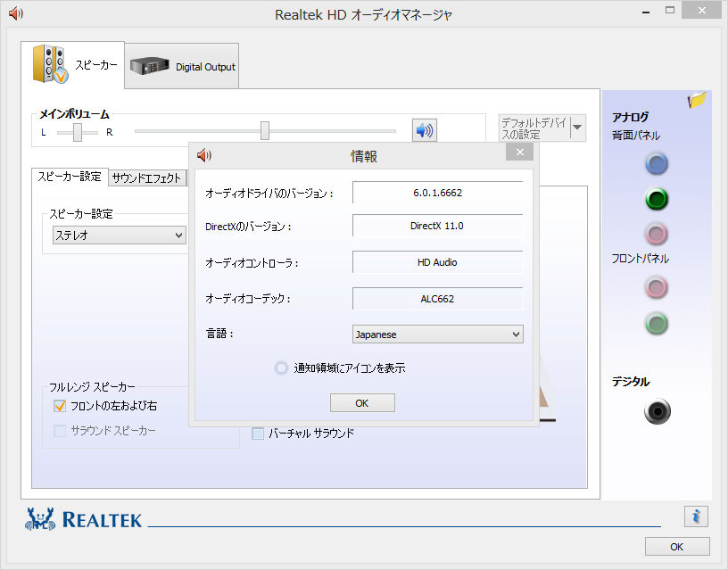Minimize the Realtek HD audio manager window
The image size is (728, 570).
(x=646, y=11)
